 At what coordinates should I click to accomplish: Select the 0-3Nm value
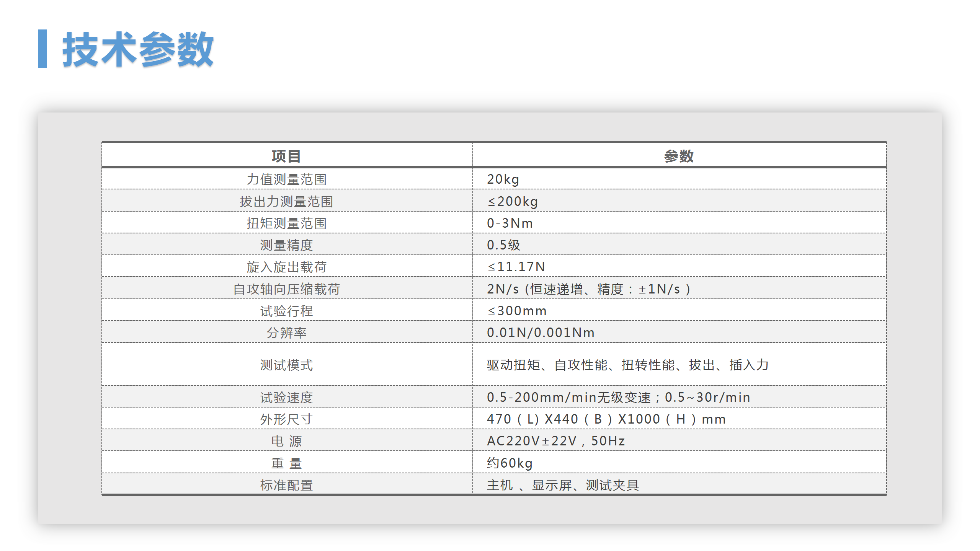(510, 223)
